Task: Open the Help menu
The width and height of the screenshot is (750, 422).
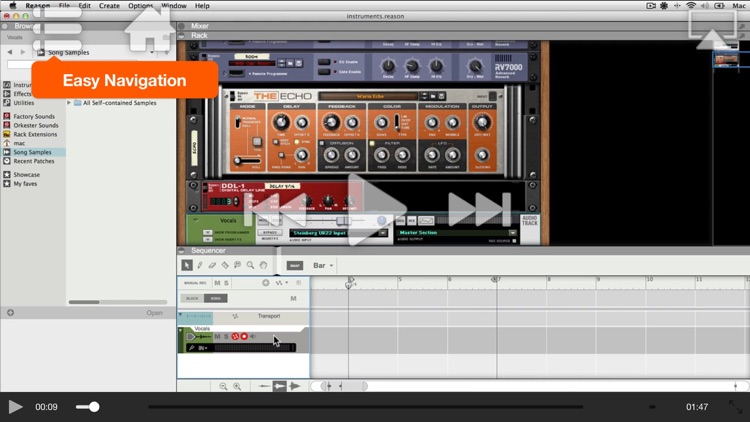Action: click(x=202, y=6)
